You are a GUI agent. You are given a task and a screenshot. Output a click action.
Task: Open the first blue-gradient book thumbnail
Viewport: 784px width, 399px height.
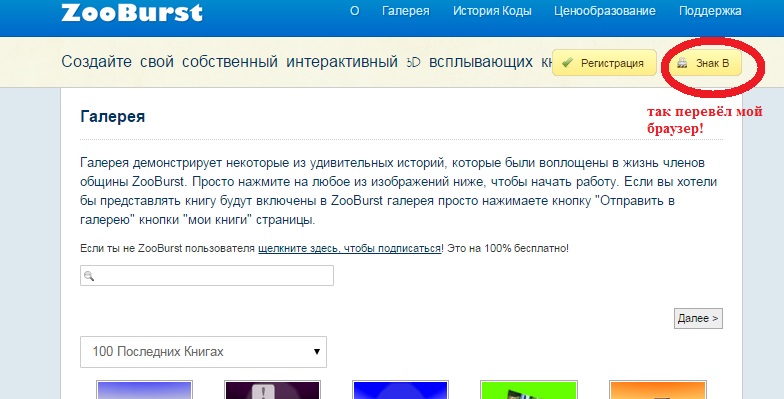tap(144, 390)
